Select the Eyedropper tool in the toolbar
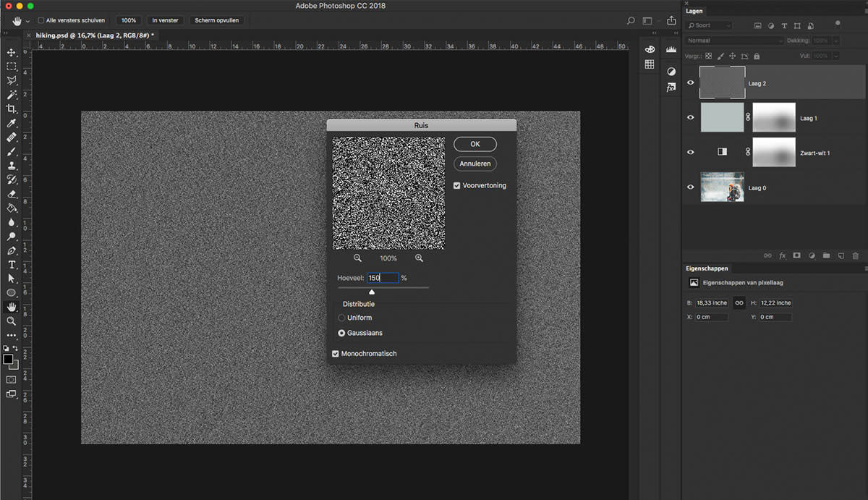Image resolution: width=868 pixels, height=500 pixels. (x=12, y=123)
